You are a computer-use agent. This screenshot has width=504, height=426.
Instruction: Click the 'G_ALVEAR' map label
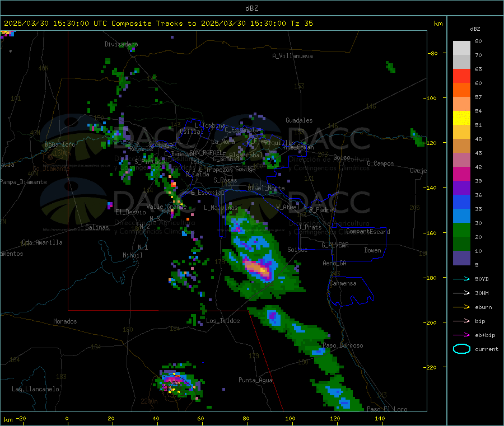point(335,245)
